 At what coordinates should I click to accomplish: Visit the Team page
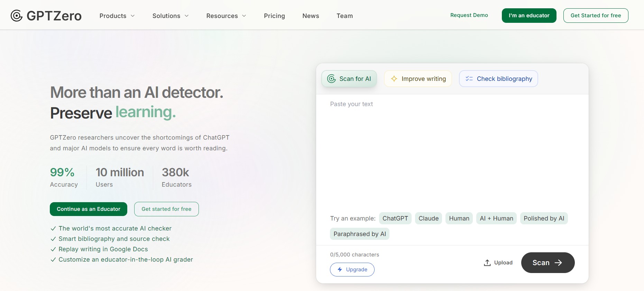[344, 16]
